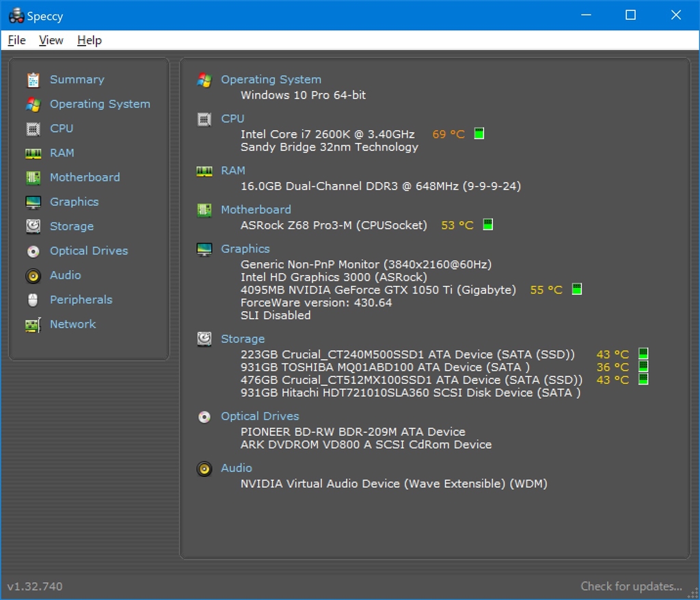The height and width of the screenshot is (600, 700).
Task: Click the Peripherals mouse icon in sidebar
Action: (33, 300)
